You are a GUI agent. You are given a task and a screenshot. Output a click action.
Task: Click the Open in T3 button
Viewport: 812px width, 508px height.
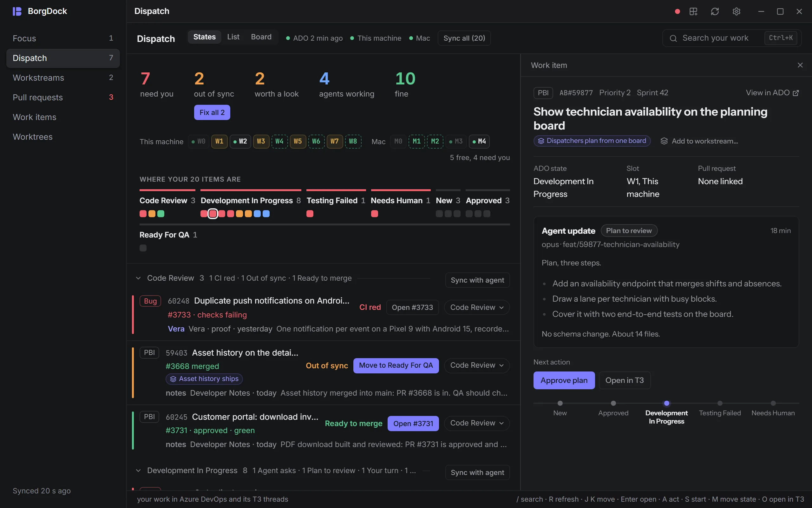coord(625,380)
